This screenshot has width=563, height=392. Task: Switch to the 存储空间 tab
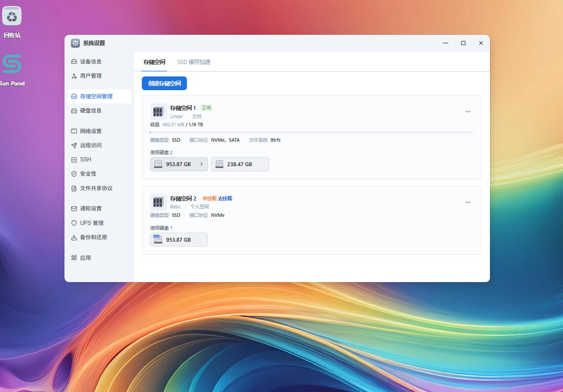[x=154, y=62]
